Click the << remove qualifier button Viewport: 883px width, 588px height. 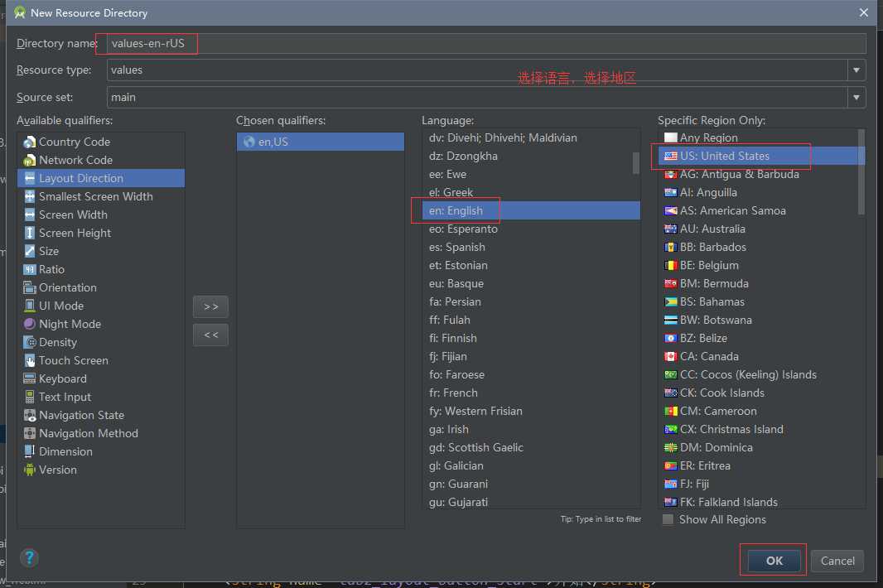coord(210,335)
